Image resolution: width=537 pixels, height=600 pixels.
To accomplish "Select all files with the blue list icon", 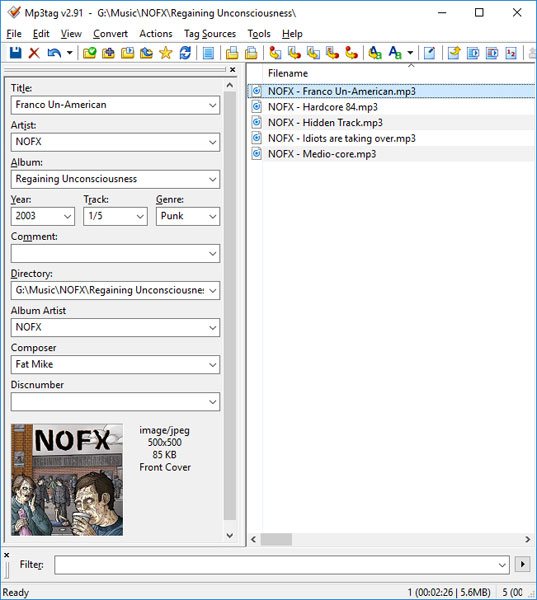I will point(208,53).
